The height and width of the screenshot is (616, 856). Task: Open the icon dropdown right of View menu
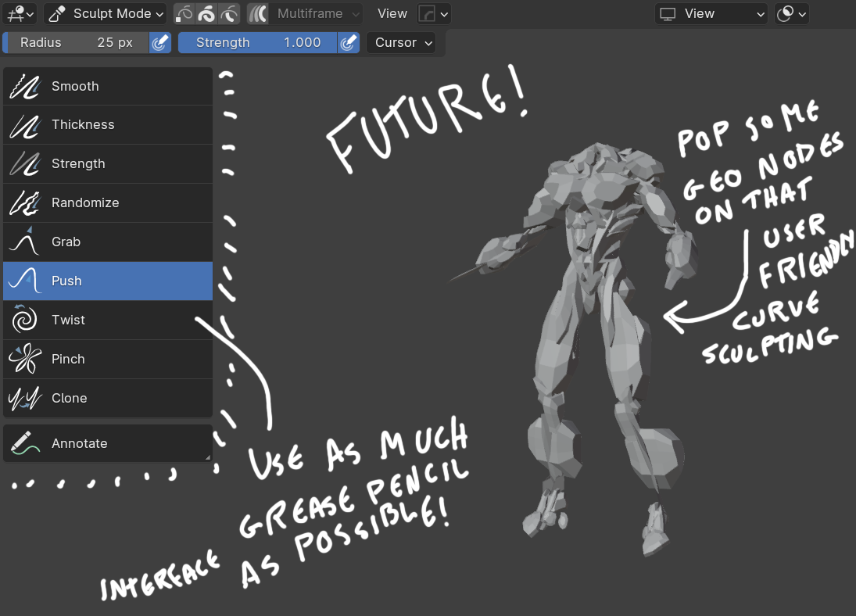coord(433,13)
